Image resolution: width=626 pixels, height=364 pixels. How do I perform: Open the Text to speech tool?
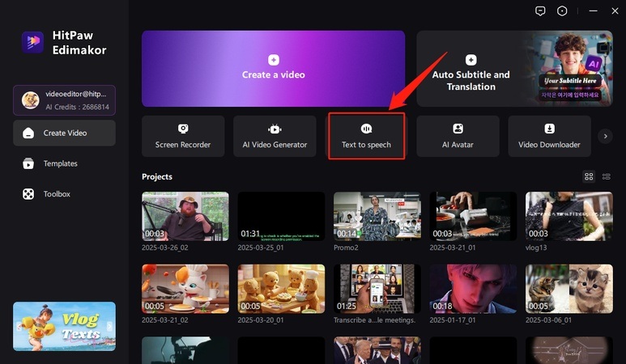tap(366, 136)
